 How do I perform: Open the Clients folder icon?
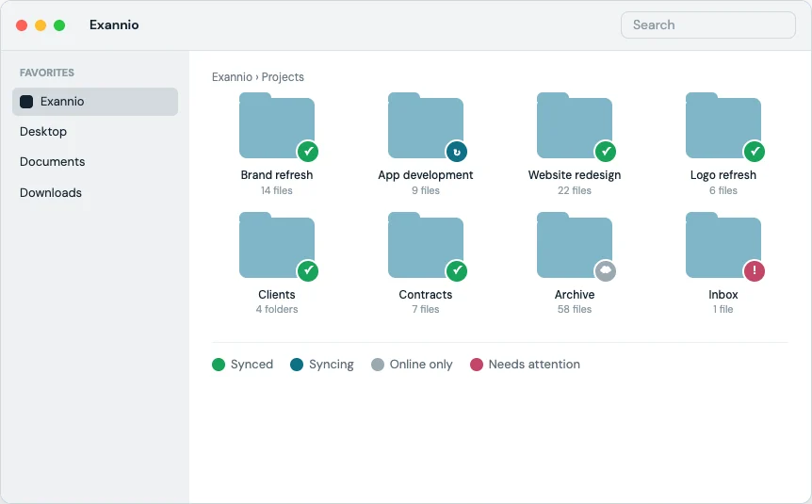[277, 245]
